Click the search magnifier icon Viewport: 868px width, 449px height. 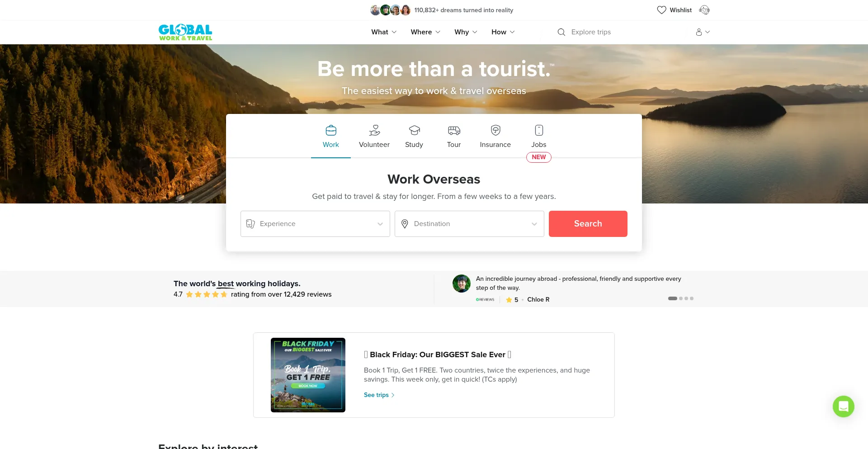point(561,32)
